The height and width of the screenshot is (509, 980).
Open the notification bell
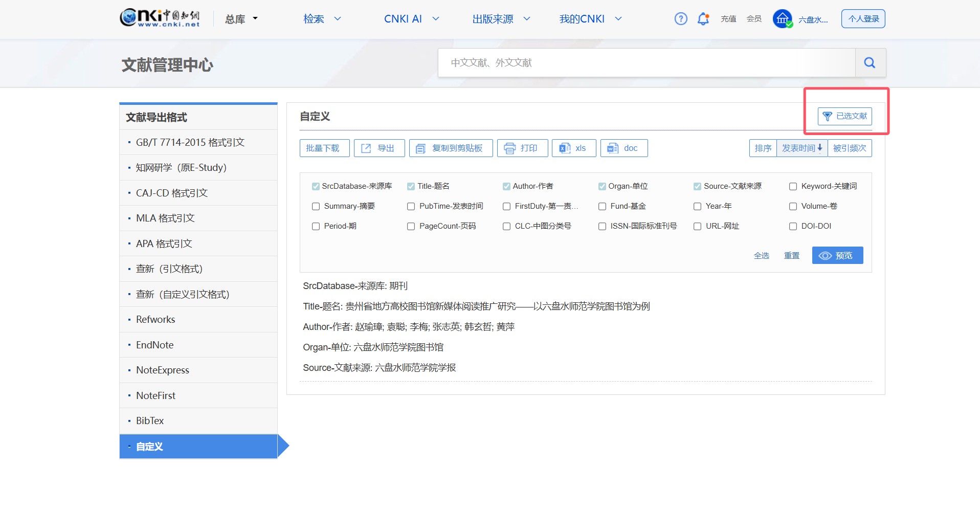click(x=703, y=19)
